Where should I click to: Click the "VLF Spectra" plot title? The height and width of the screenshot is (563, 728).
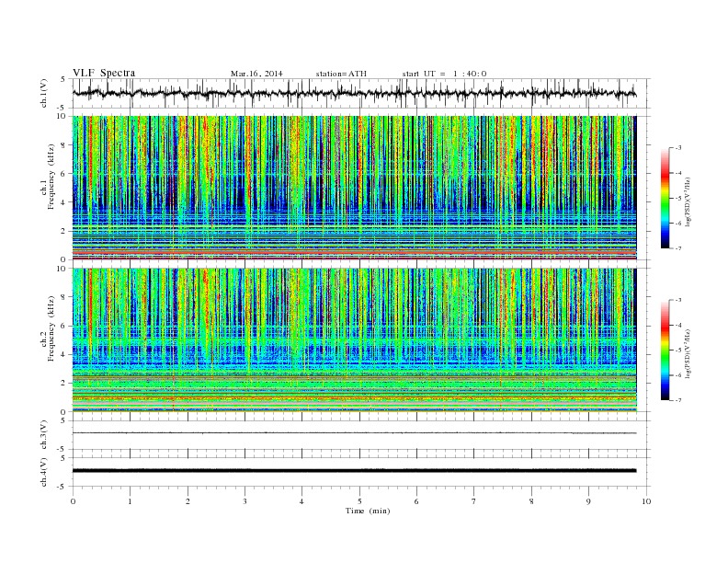pyautogui.click(x=104, y=73)
